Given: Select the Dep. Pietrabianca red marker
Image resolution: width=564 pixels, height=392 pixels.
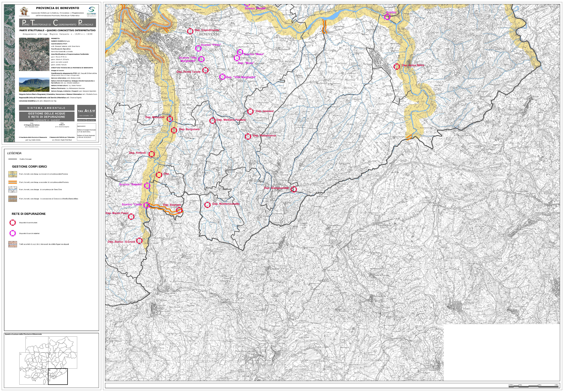Looking at the screenshot, I should pyautogui.click(x=248, y=137).
